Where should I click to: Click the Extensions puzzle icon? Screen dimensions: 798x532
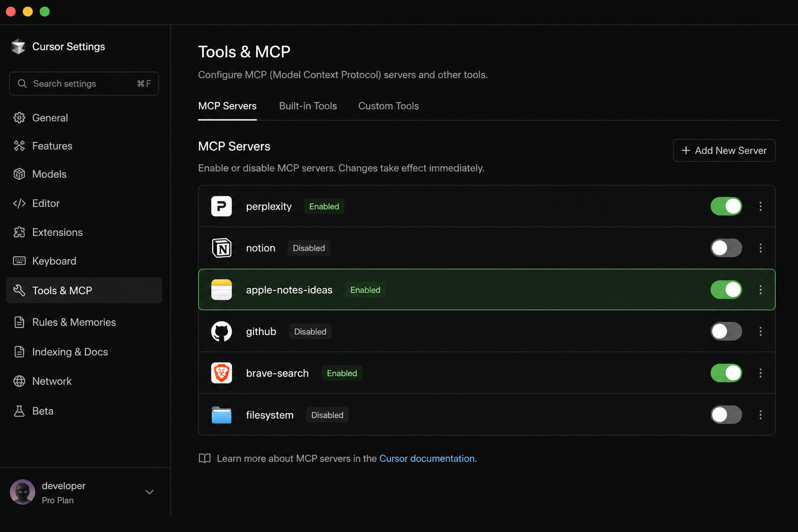(19, 232)
